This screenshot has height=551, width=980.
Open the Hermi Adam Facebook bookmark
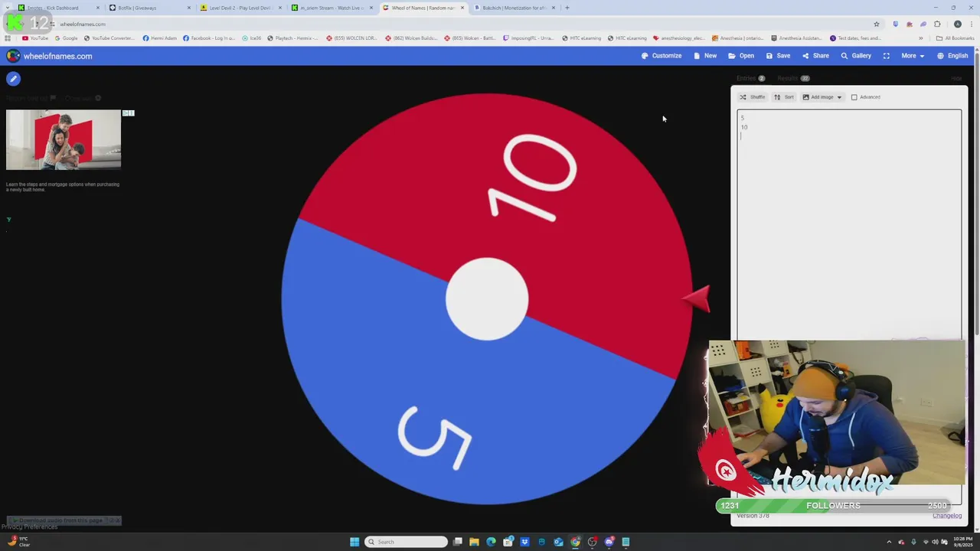point(159,38)
